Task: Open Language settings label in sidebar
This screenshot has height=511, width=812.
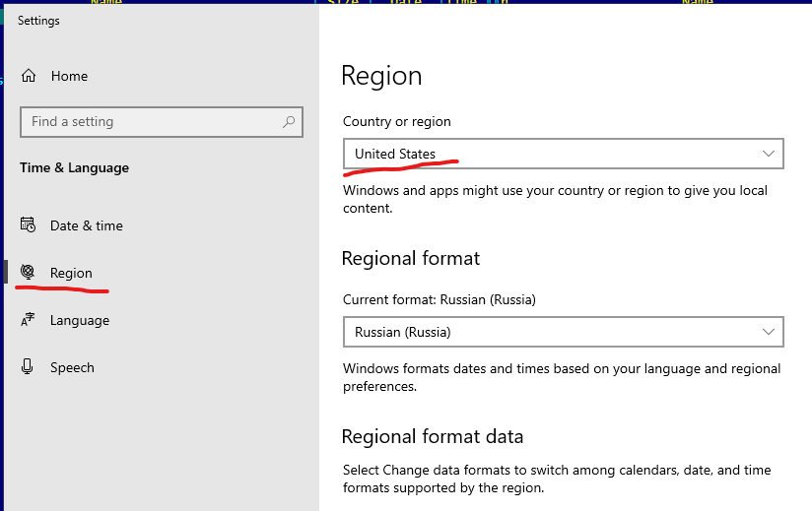Action: tap(80, 321)
